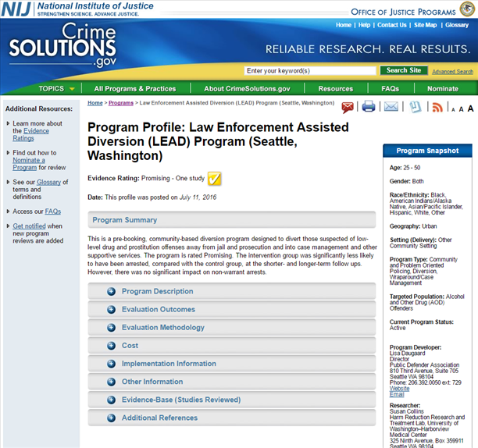Open the Glossary link in header

(457, 25)
